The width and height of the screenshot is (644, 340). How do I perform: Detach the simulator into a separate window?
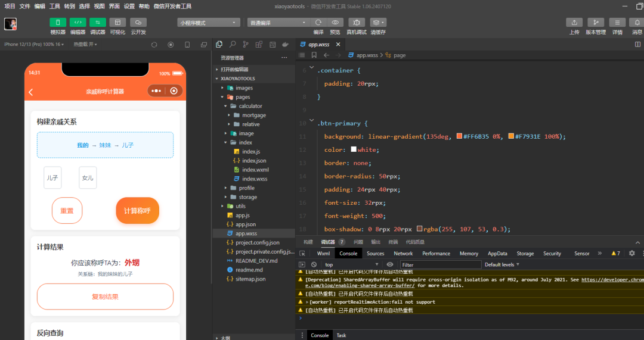coord(204,45)
